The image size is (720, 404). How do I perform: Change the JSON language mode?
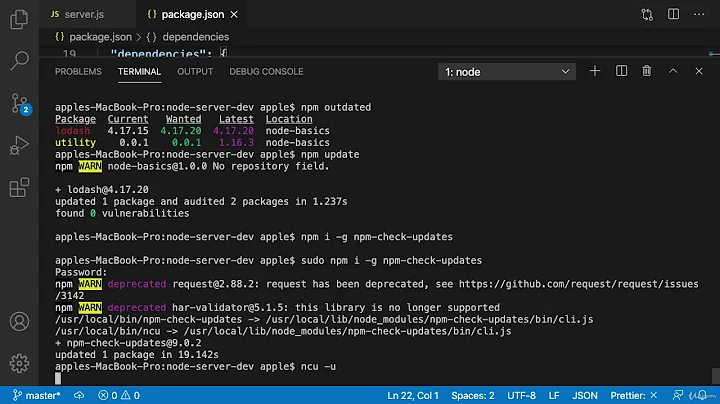pyautogui.click(x=585, y=395)
